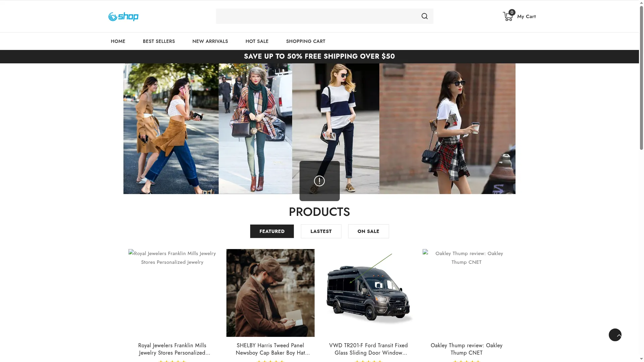Open the BEST SELLERS menu
Screen dimensions: 644x362
159,41
